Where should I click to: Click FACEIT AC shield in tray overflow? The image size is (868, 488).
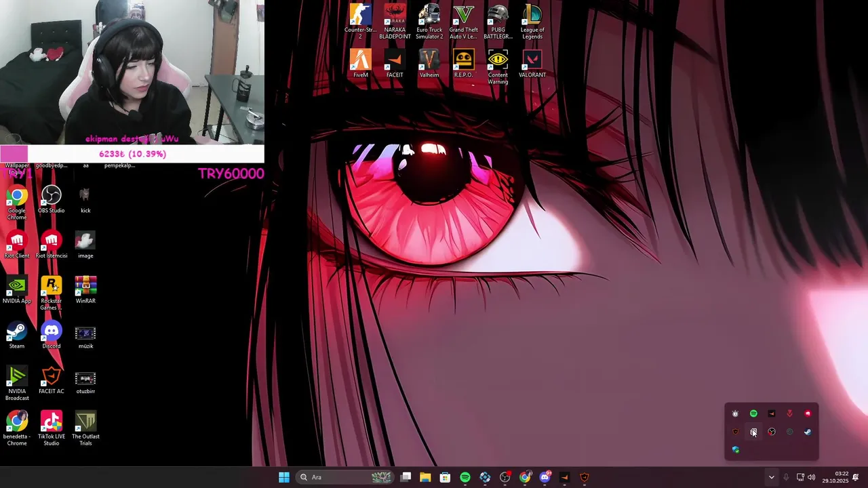[735, 432]
